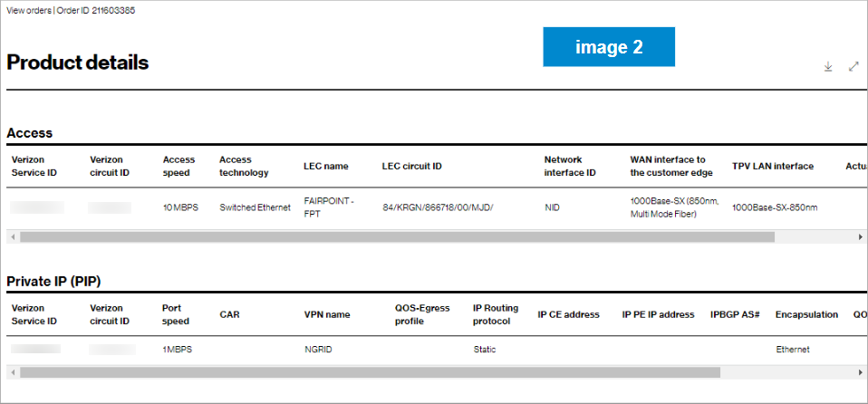This screenshot has height=404, width=868.
Task: Click the TPV LAN interface column header
Action: [x=773, y=166]
